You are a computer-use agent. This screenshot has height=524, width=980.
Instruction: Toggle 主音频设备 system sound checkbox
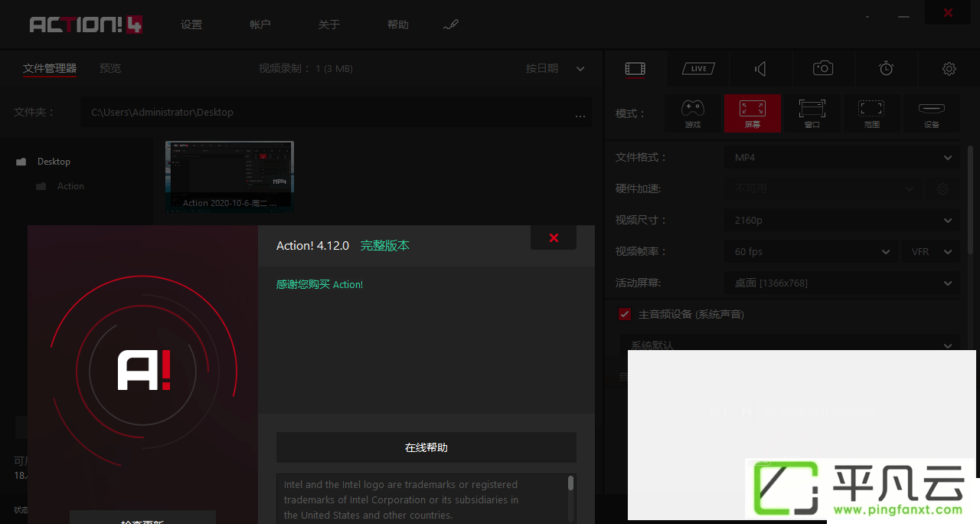coord(625,314)
